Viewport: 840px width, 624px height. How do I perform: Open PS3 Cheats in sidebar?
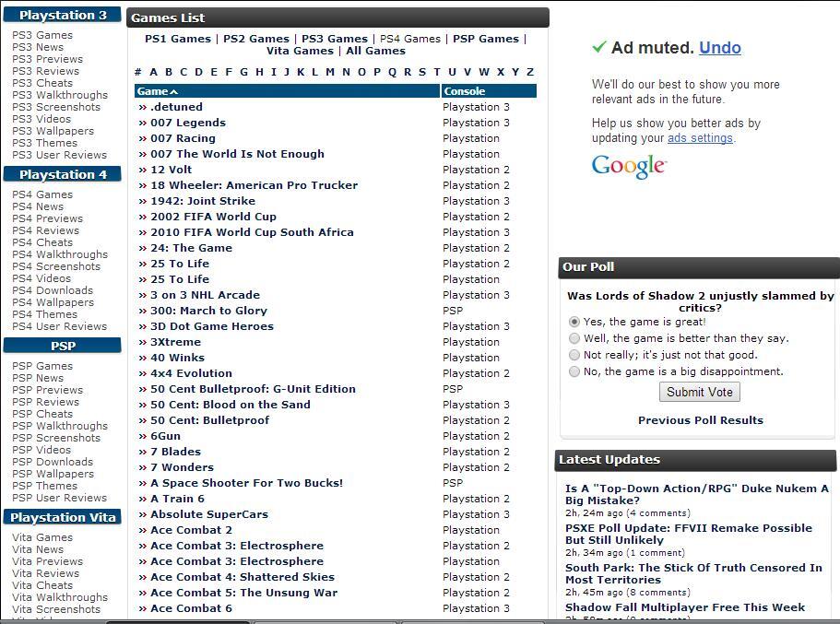point(42,83)
